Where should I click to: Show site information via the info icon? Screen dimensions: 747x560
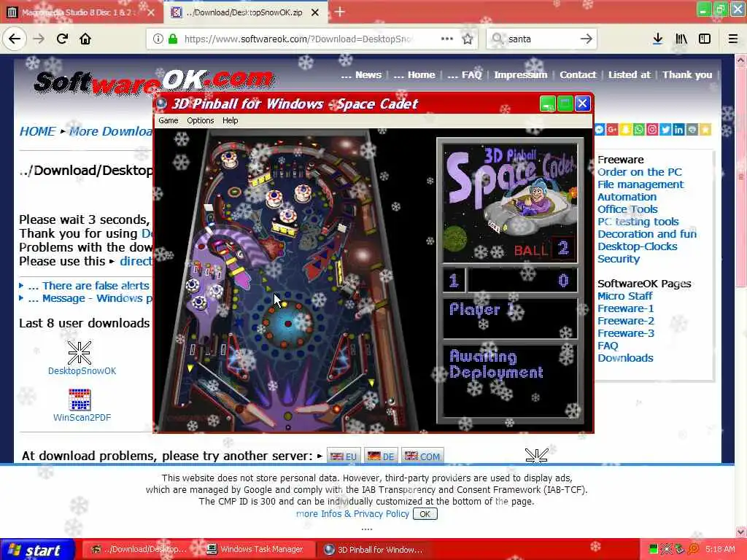click(x=158, y=39)
